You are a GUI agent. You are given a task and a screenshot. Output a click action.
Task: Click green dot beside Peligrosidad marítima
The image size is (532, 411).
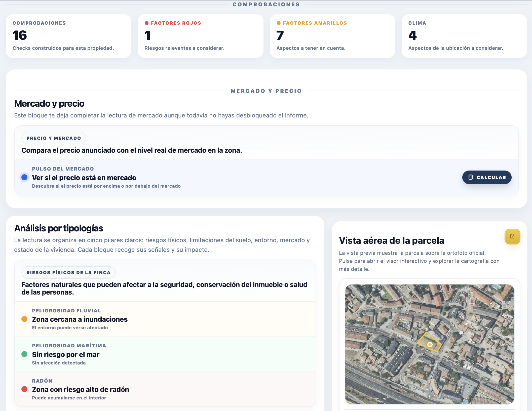(24, 354)
